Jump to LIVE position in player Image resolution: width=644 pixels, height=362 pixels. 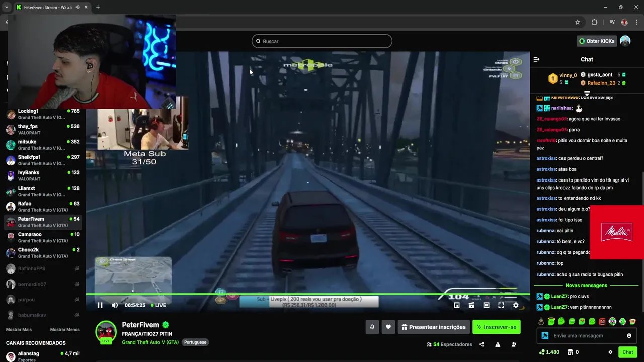point(157,305)
